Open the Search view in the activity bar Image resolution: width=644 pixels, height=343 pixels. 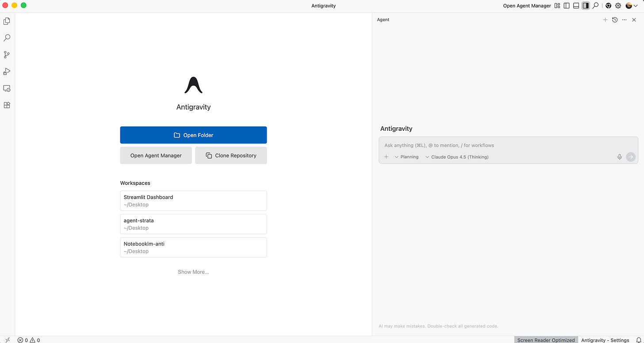7,38
